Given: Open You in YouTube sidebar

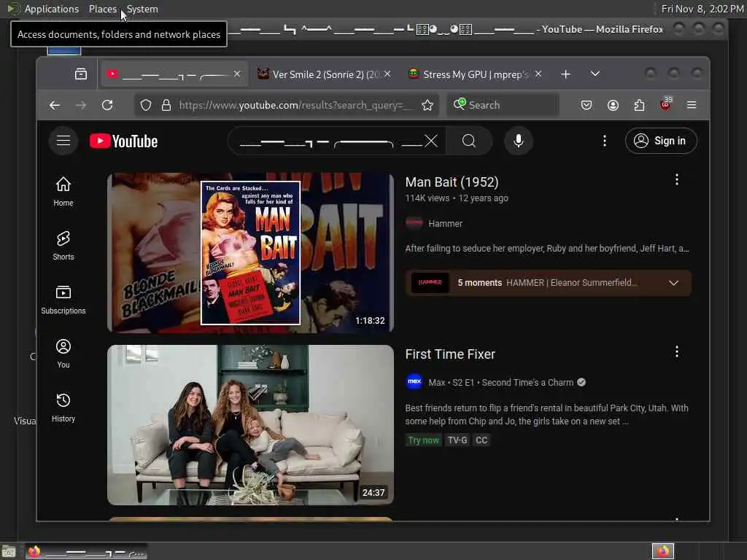Looking at the screenshot, I should tap(63, 354).
